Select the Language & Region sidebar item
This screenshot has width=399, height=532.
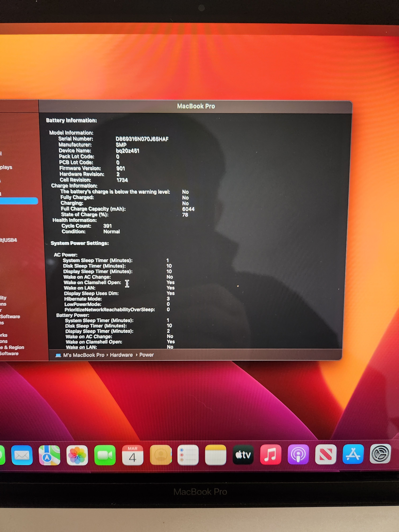point(12,347)
